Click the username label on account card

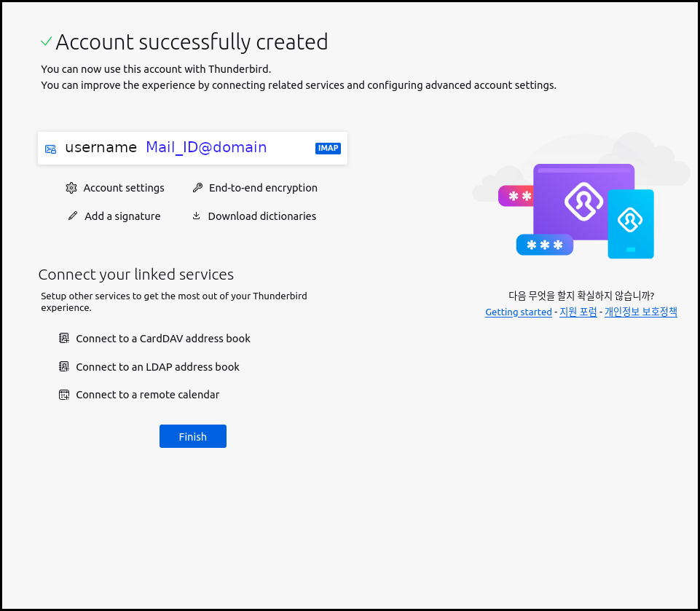click(x=101, y=147)
